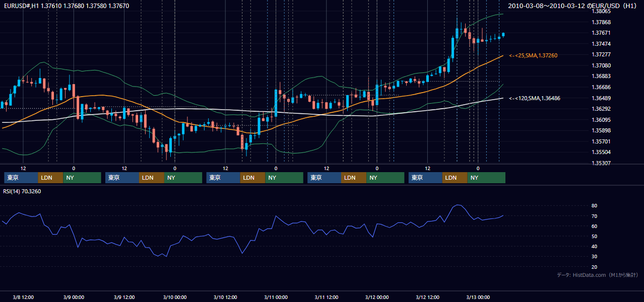
Task: Click the 3/9 12:00 time label
Action: (x=124, y=297)
